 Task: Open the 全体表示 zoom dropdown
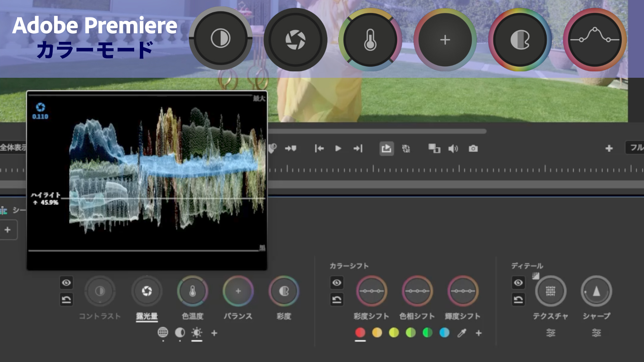click(x=13, y=147)
